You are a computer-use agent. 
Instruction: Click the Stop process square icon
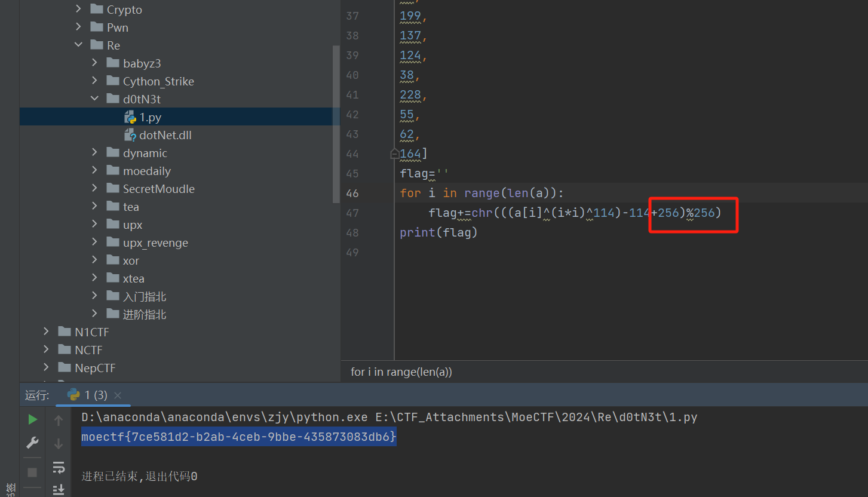[33, 472]
